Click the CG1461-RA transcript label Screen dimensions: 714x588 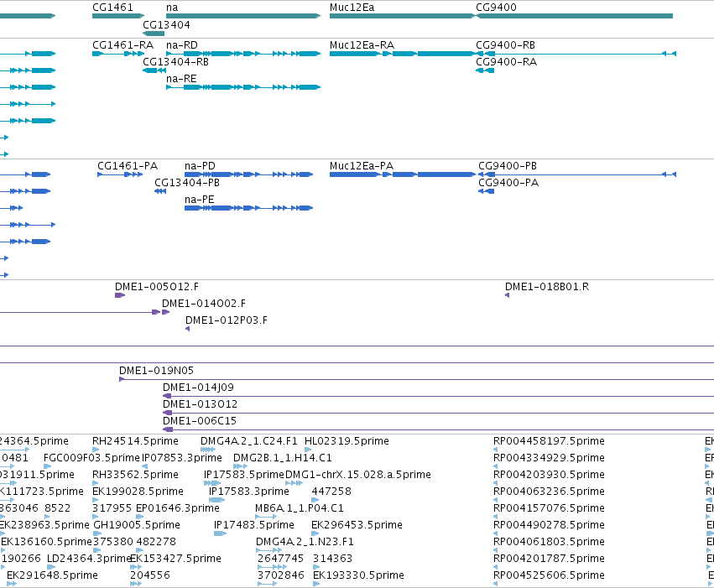(x=123, y=45)
